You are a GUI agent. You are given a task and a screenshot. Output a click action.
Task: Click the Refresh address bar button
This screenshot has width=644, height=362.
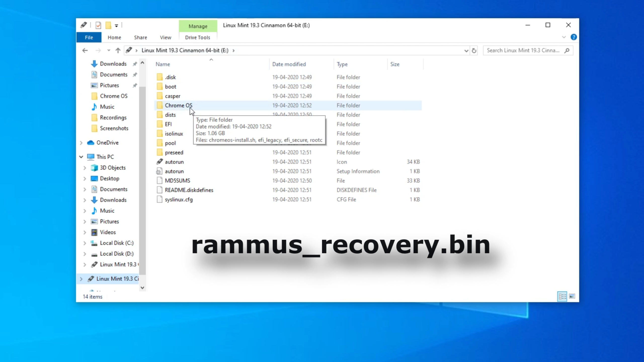click(474, 51)
